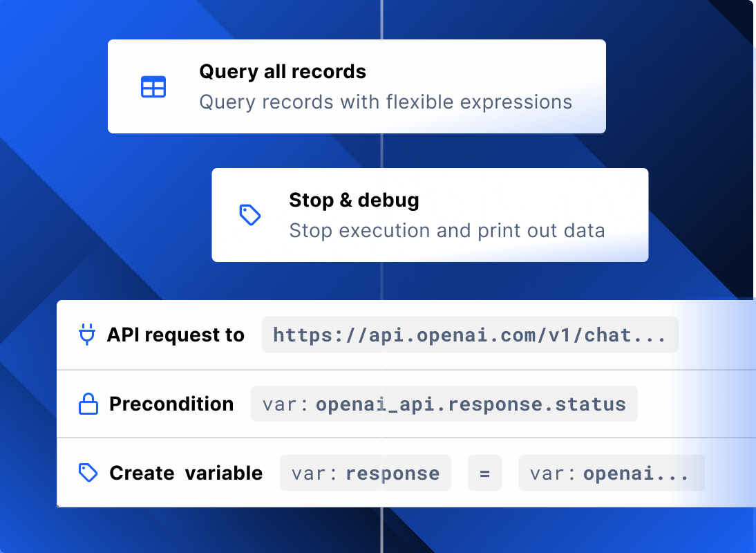756x553 pixels.
Task: Open the "API request to" step label
Action: pyautogui.click(x=176, y=335)
